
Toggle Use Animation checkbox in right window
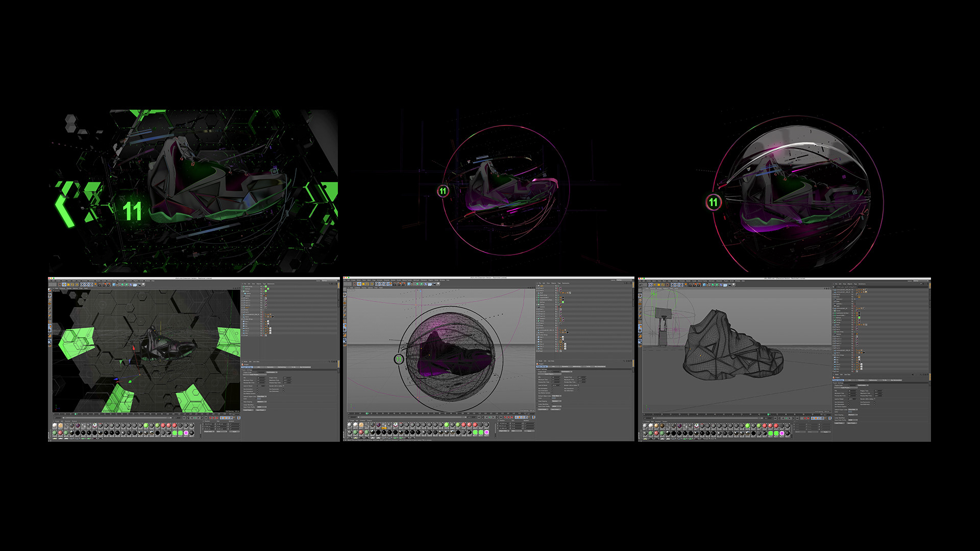(x=848, y=402)
